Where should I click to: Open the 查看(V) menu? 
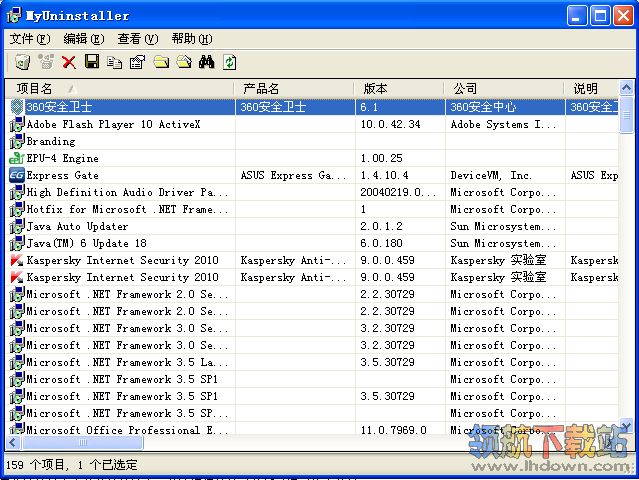point(137,39)
